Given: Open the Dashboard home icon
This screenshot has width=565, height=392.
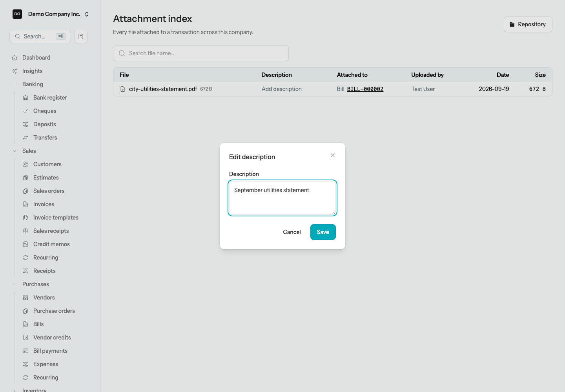Looking at the screenshot, I should (x=15, y=58).
